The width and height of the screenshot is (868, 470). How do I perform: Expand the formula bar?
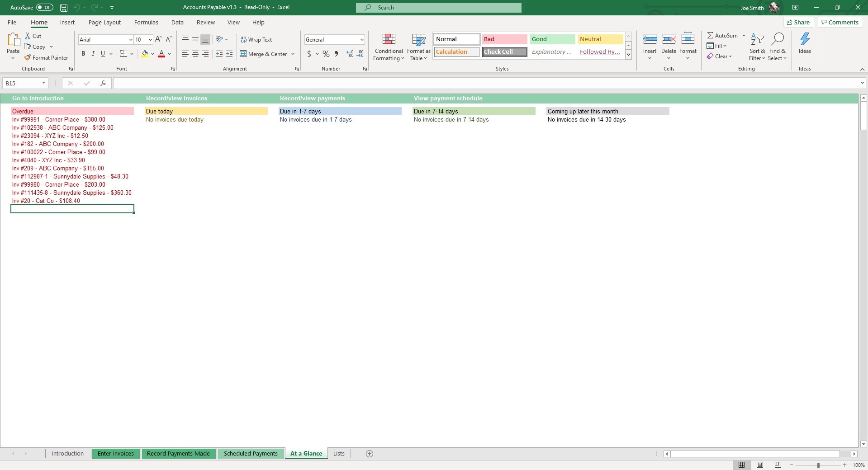click(862, 83)
